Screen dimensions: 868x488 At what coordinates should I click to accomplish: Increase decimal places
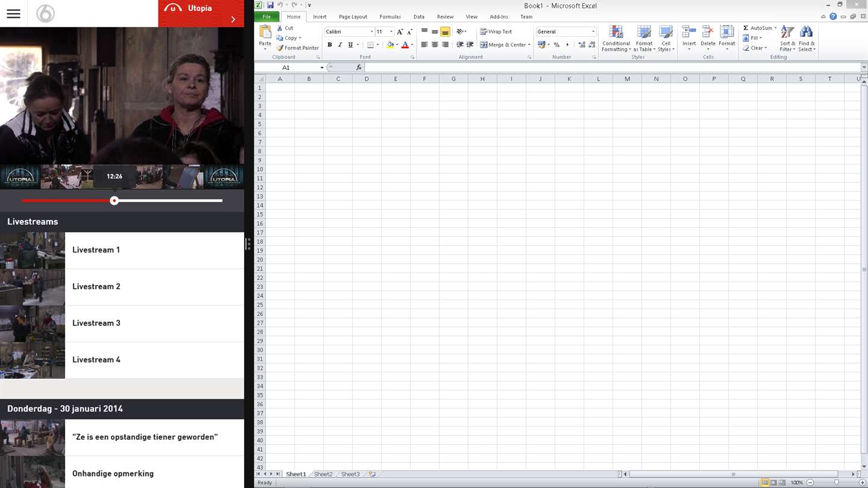click(581, 45)
